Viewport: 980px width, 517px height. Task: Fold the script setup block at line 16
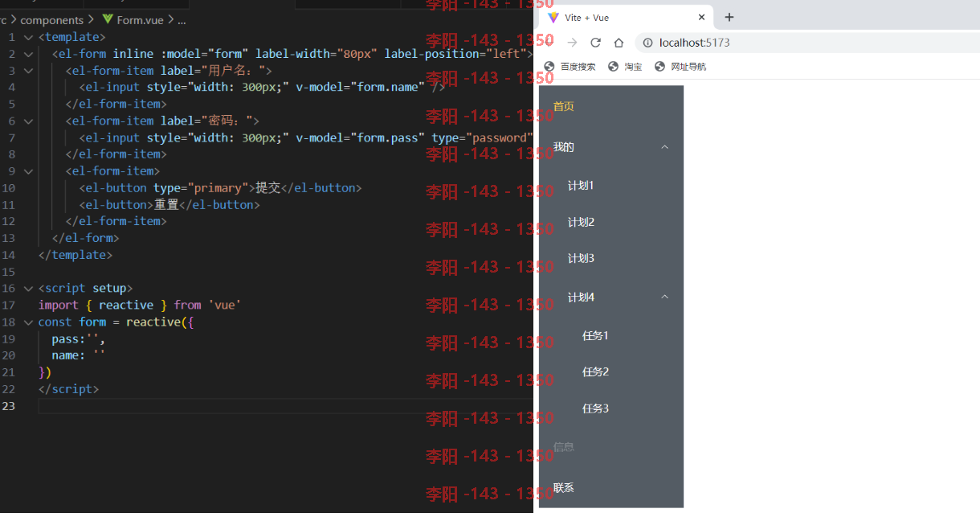(28, 289)
